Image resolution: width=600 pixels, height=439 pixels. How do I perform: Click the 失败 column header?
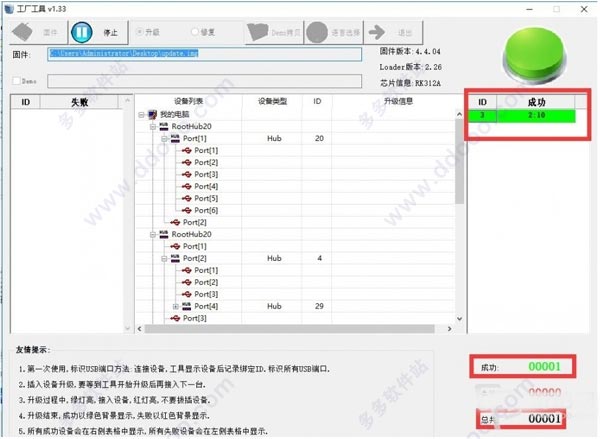click(79, 102)
